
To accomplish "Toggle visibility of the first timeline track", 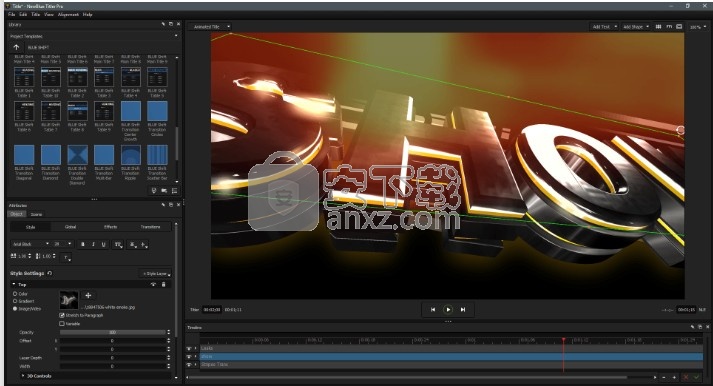I will click(189, 349).
